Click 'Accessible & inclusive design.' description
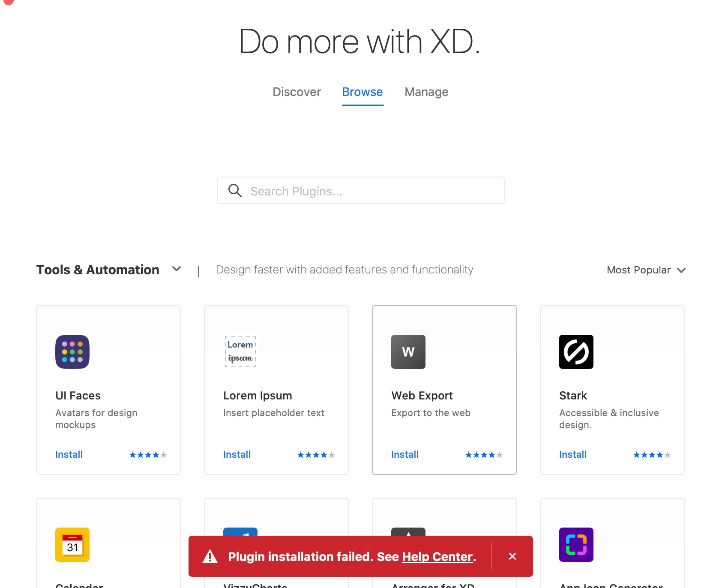The width and height of the screenshot is (719, 588). [x=609, y=419]
